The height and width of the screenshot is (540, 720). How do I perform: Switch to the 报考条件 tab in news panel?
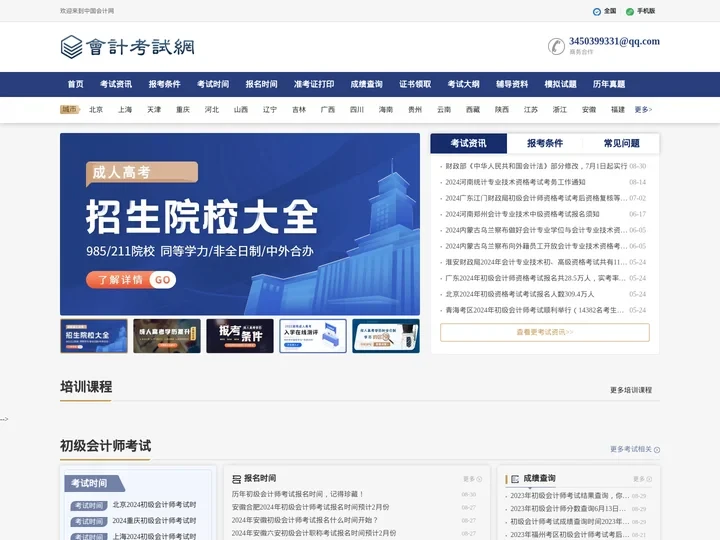tap(545, 143)
